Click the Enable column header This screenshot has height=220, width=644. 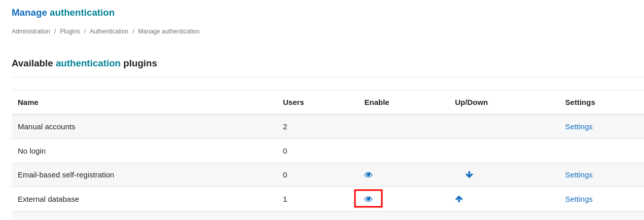[x=377, y=102]
